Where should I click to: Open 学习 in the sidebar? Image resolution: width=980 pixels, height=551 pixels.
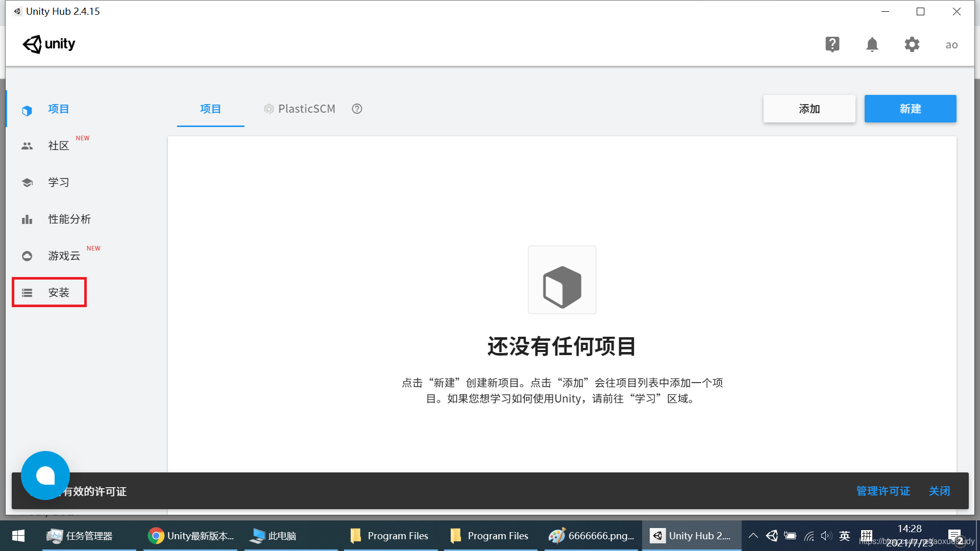[x=58, y=182]
